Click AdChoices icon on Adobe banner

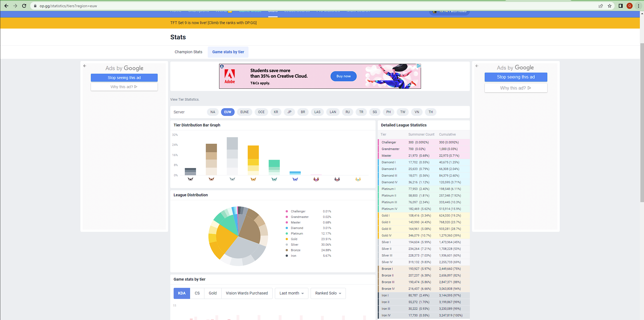419,66
